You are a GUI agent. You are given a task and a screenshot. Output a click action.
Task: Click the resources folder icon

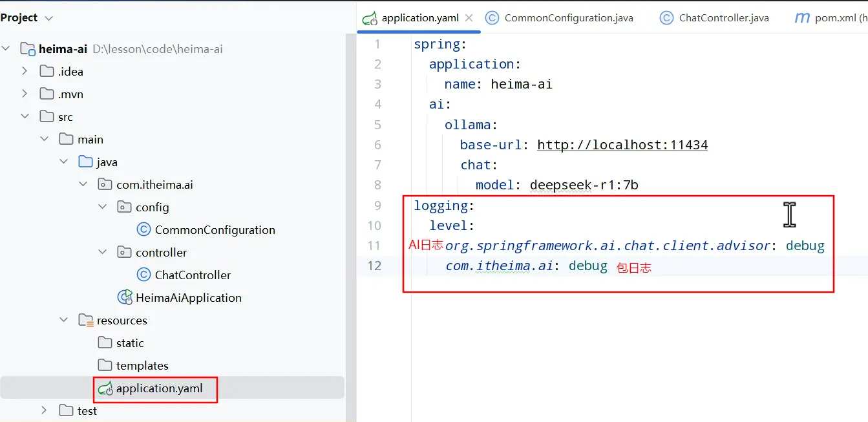pyautogui.click(x=85, y=320)
